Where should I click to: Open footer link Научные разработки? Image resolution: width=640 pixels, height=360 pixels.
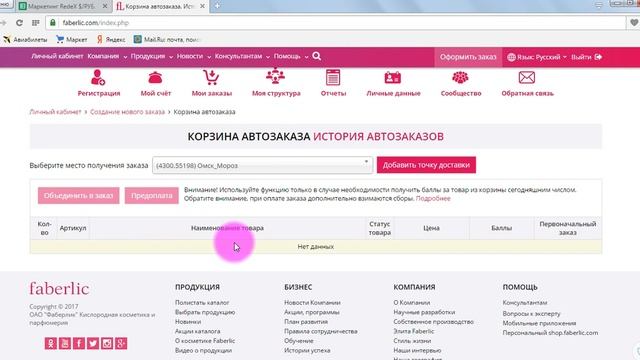[x=424, y=312]
